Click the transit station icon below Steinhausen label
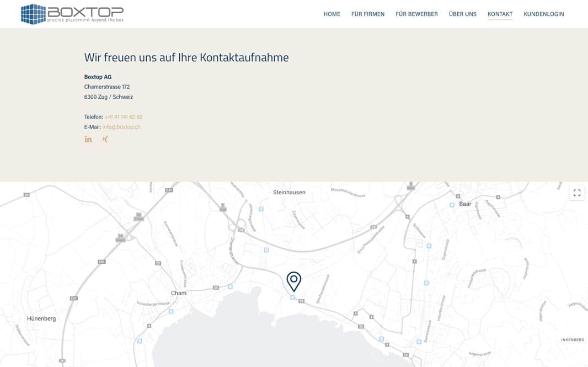 click(261, 209)
